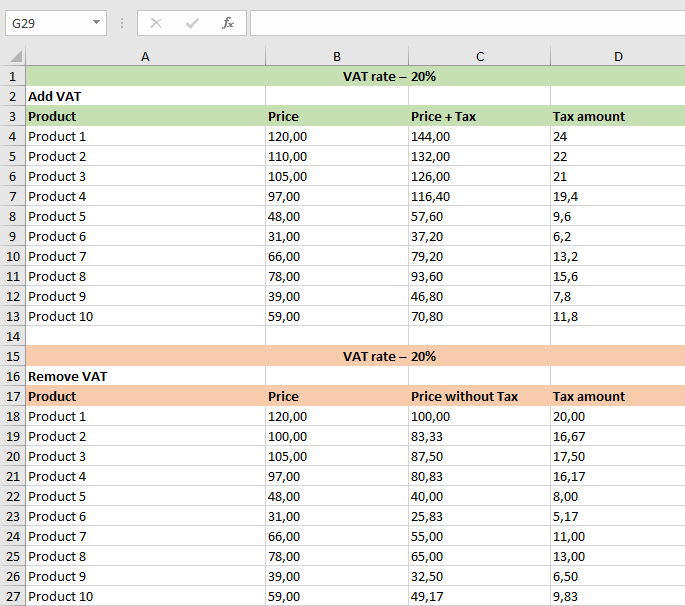Select the 'Remove VAT' cell

pos(145,376)
